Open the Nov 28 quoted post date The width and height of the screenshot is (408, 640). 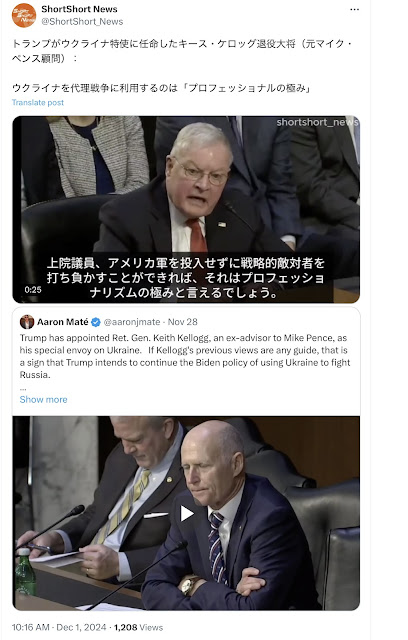(182, 322)
